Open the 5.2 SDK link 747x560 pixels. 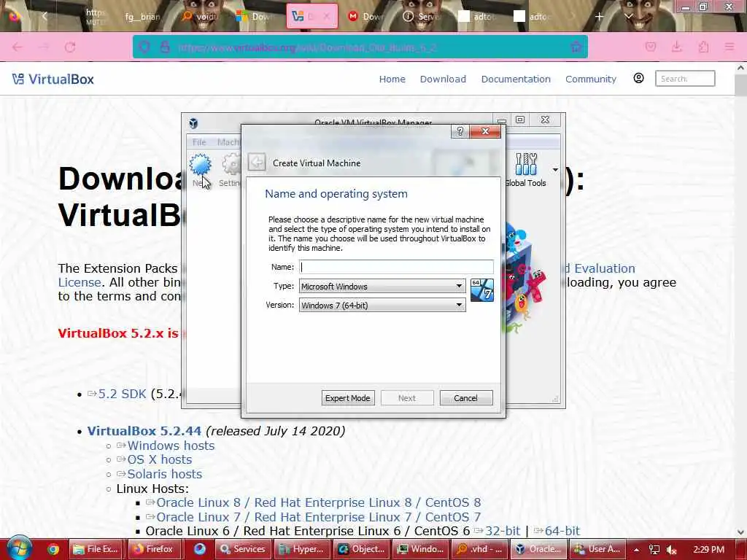click(x=122, y=394)
